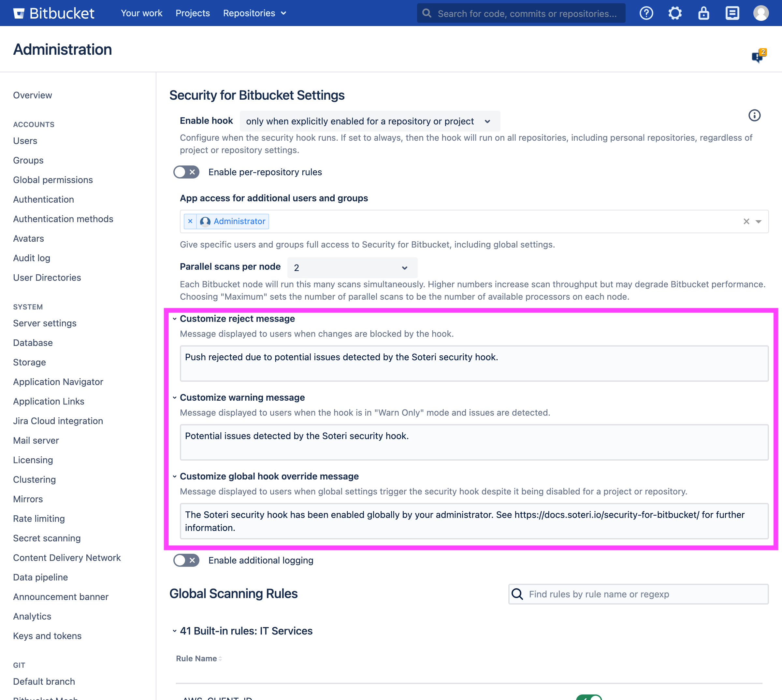Toggle the AWS_CLIENT_ID rule switch
The width and height of the screenshot is (782, 700).
[589, 697]
